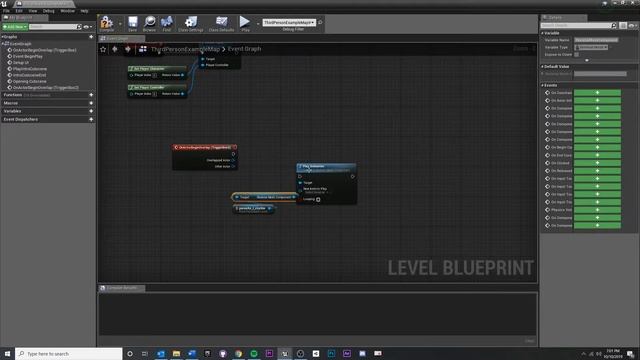Click the search icon in My Blueprint search box
The width and height of the screenshot is (640, 360).
tap(79, 27)
